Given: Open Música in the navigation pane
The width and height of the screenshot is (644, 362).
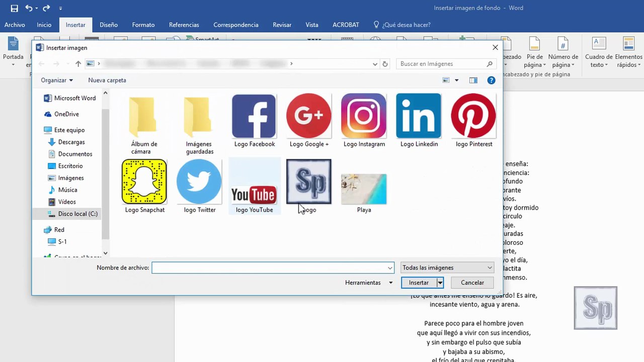Looking at the screenshot, I should coord(62,190).
